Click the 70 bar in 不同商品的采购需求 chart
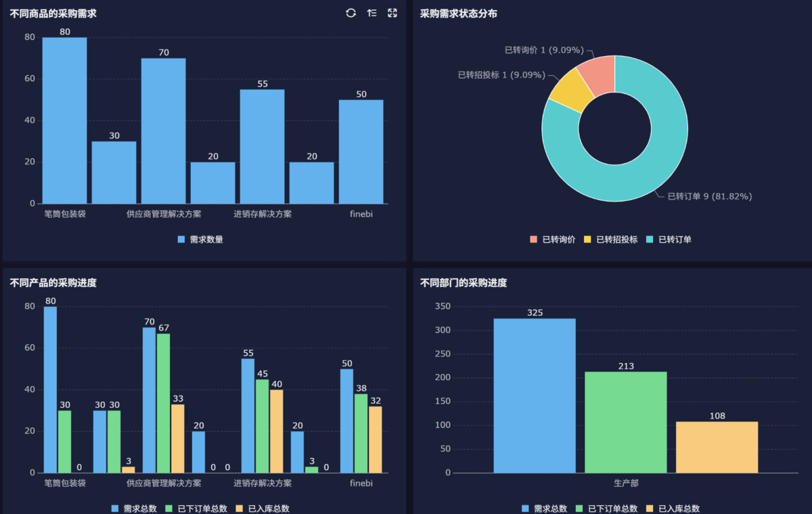This screenshot has width=812, height=514. 163,131
